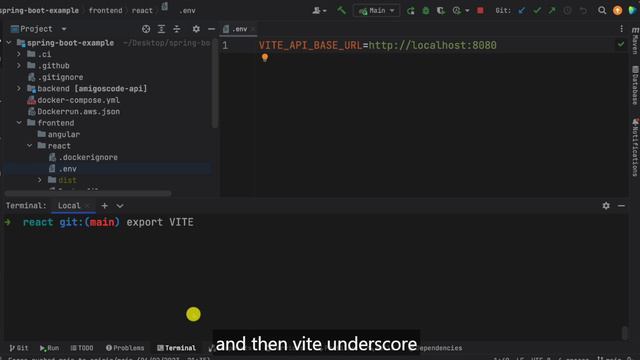Expand the dist folder
Viewport: 640px width, 360px height.
40,180
